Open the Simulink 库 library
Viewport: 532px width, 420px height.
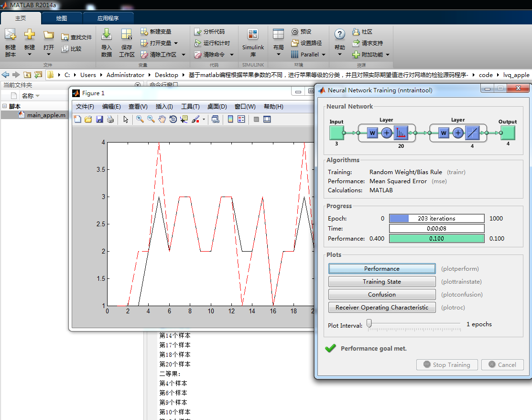(x=253, y=43)
